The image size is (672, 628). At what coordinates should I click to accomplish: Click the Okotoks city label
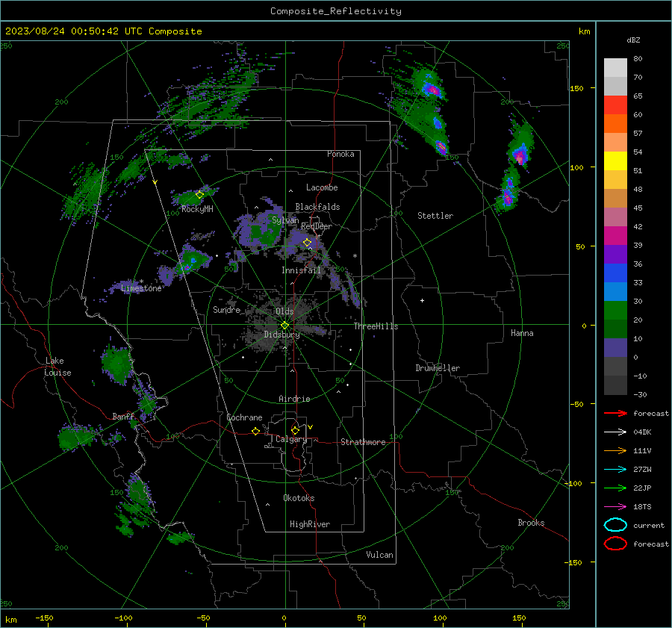pos(299,498)
